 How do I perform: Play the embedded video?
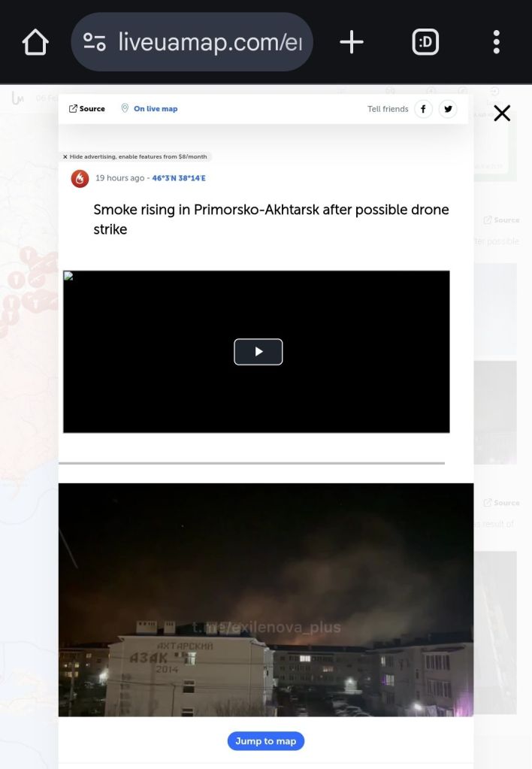pyautogui.click(x=258, y=352)
